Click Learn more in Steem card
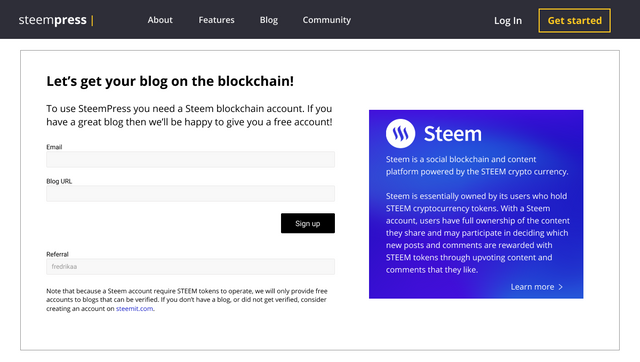640x362 pixels. [x=532, y=287]
